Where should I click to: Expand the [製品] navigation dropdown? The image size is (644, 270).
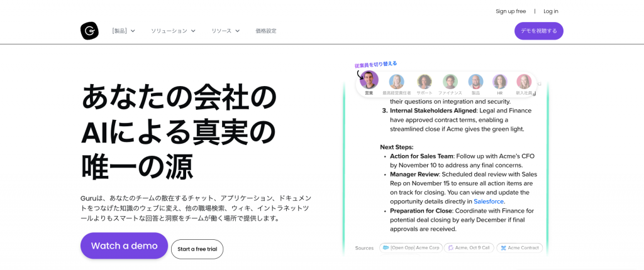(123, 31)
